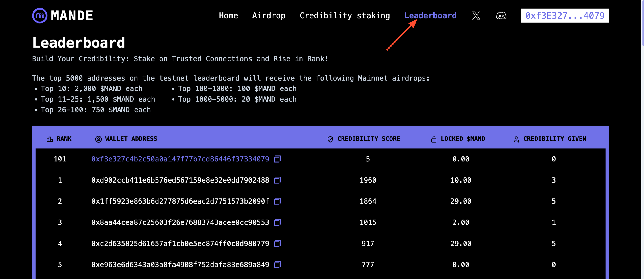
Task: Select address 0x8aa44cea87c25603f26e76883743acee0cc90553
Action: [x=180, y=222]
